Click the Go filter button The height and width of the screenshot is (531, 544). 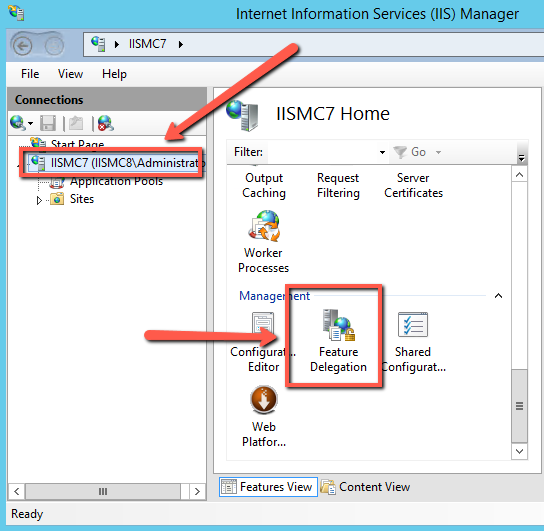[x=410, y=152]
